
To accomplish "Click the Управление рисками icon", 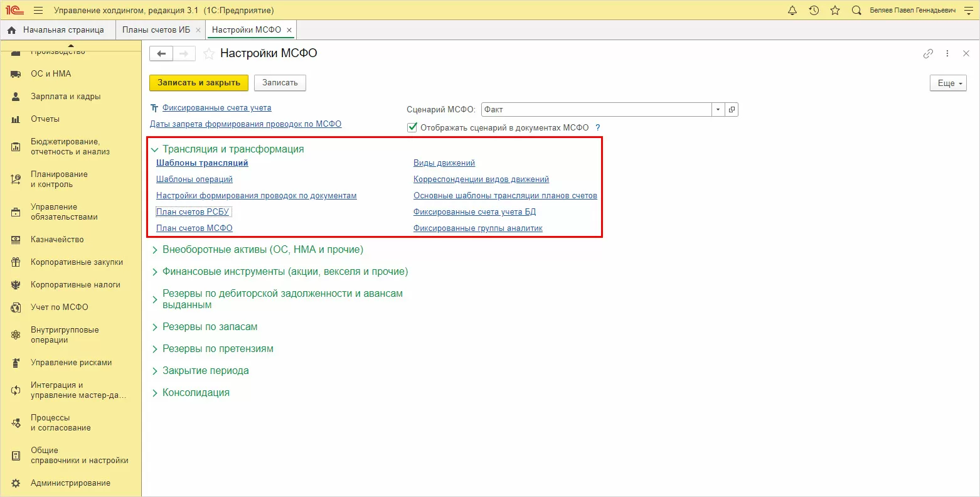I will pyautogui.click(x=16, y=363).
